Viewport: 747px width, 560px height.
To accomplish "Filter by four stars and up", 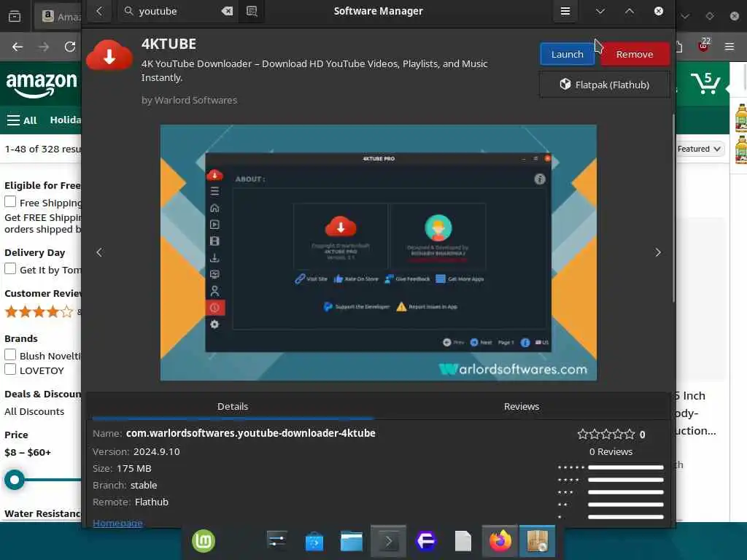I will tap(39, 312).
